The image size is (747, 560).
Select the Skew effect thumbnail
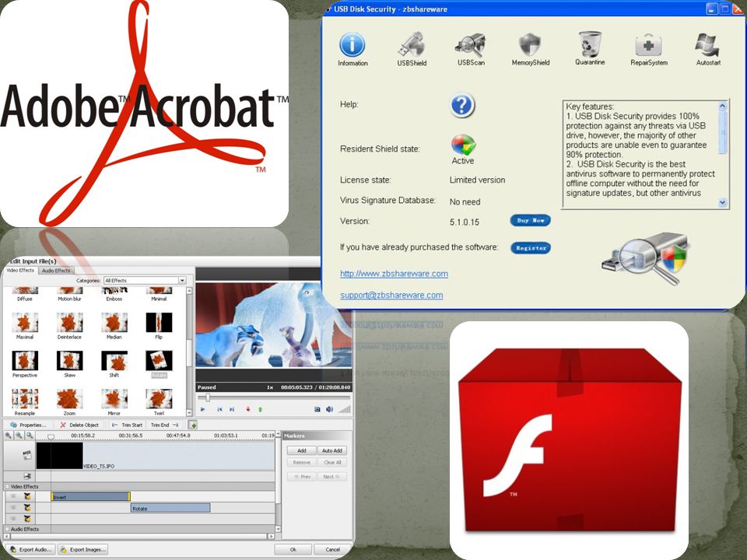point(69,360)
